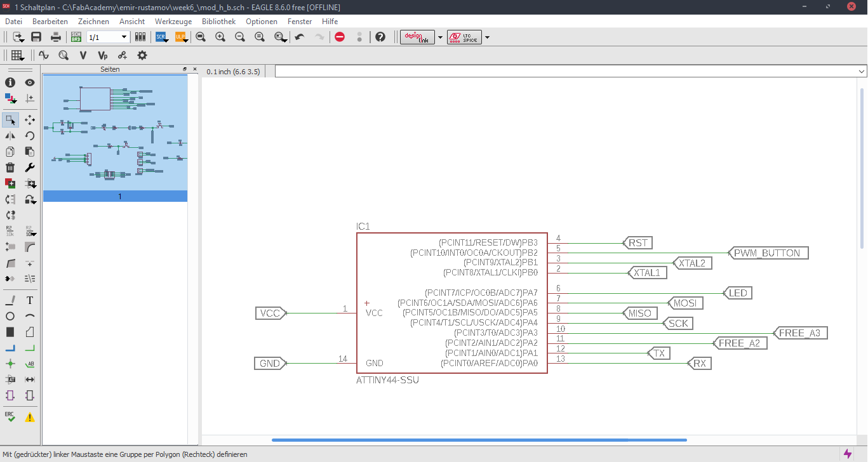Select the Group selection tool
The image size is (868, 462).
(x=10, y=119)
